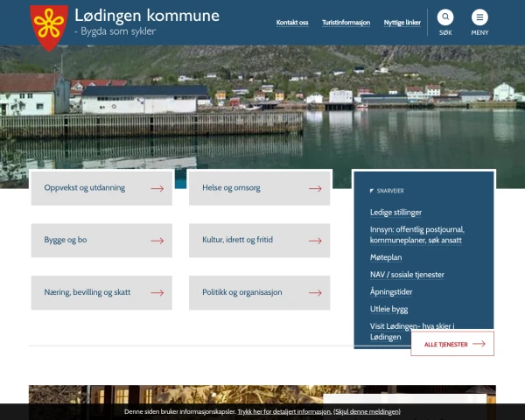This screenshot has width=525, height=420.
Task: Click arrow icon on Kultur, idrett og fritid
Action: pyautogui.click(x=314, y=241)
